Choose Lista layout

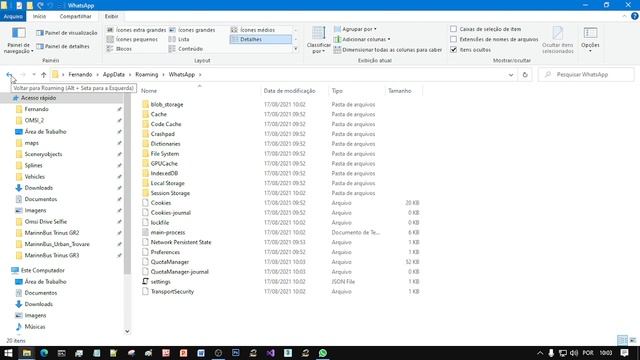coord(179,39)
